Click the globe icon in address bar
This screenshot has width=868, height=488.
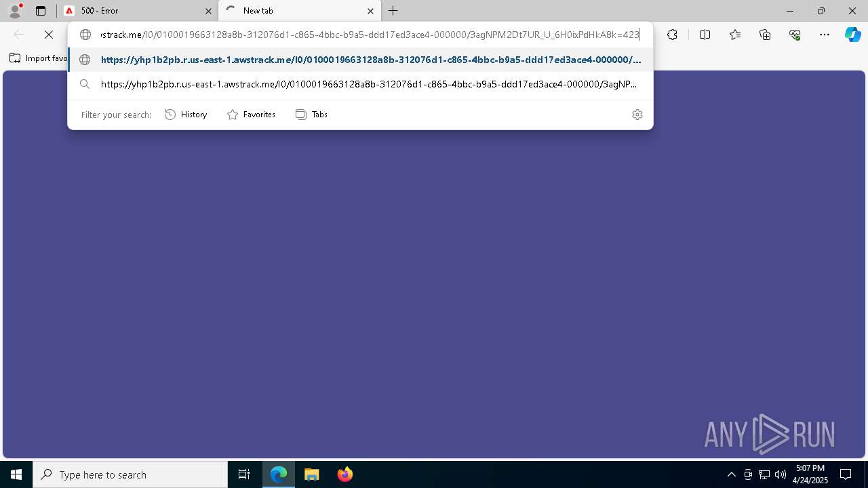(x=85, y=35)
